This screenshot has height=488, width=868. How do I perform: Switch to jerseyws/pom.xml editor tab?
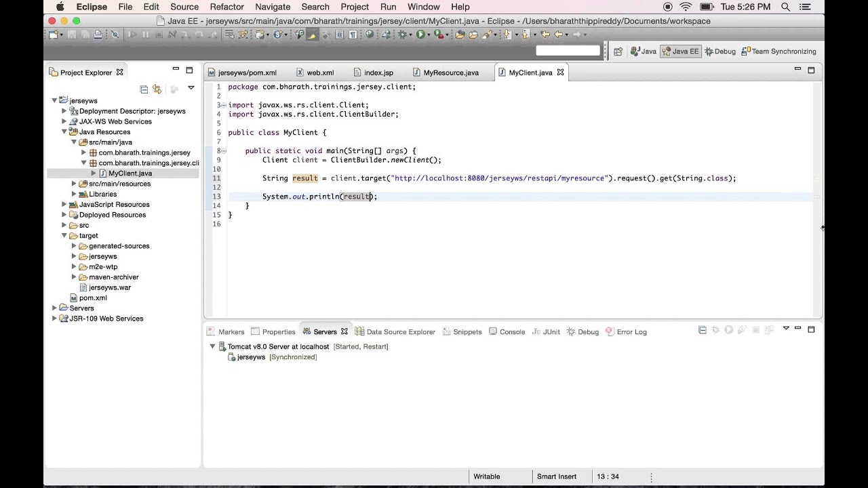247,73
